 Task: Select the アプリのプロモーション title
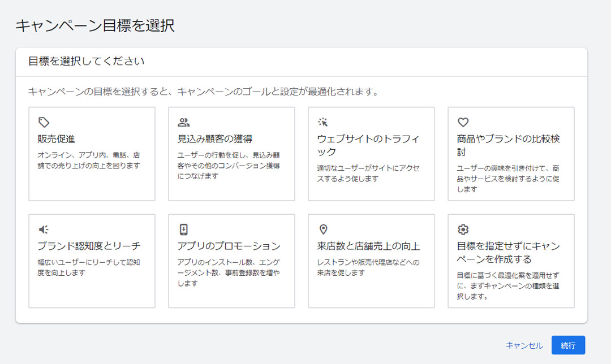click(229, 246)
